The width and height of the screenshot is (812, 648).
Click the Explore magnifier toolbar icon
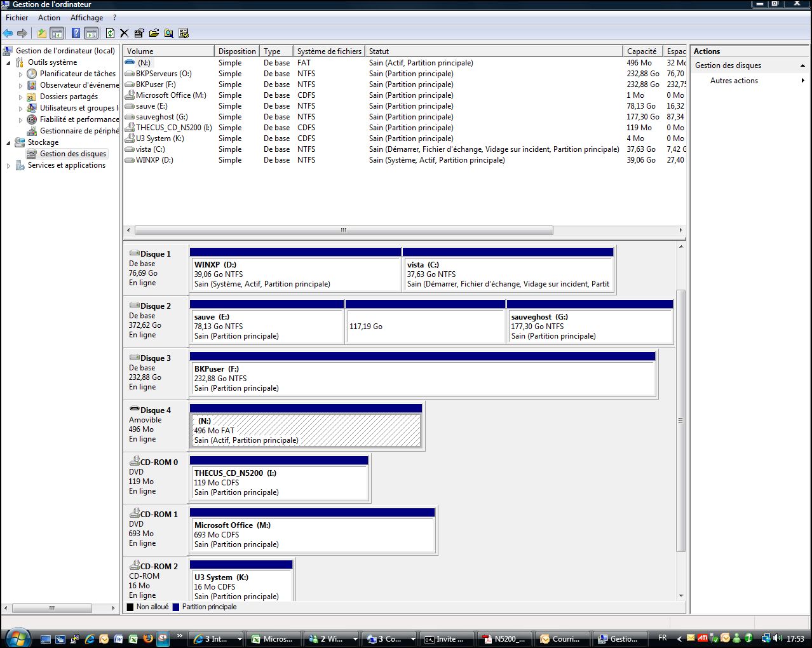[x=168, y=33]
